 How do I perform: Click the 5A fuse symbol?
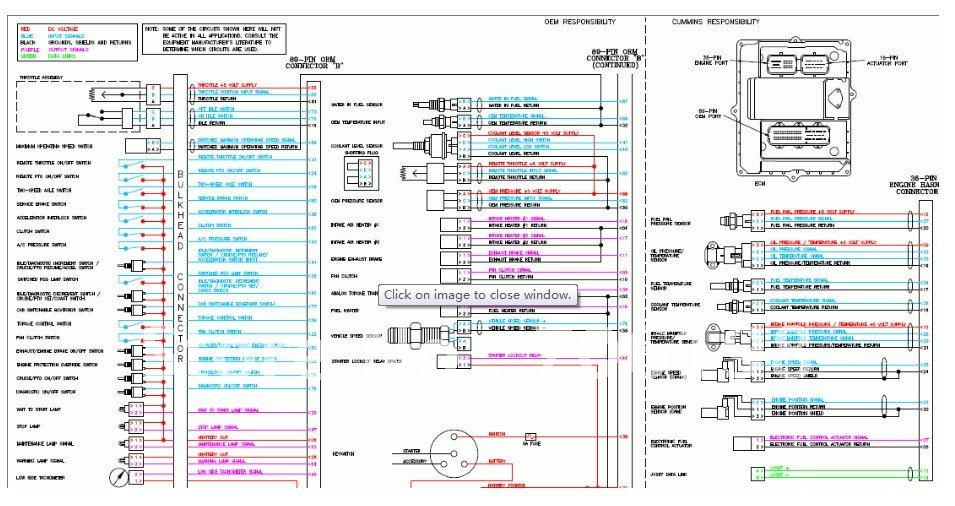click(x=530, y=438)
